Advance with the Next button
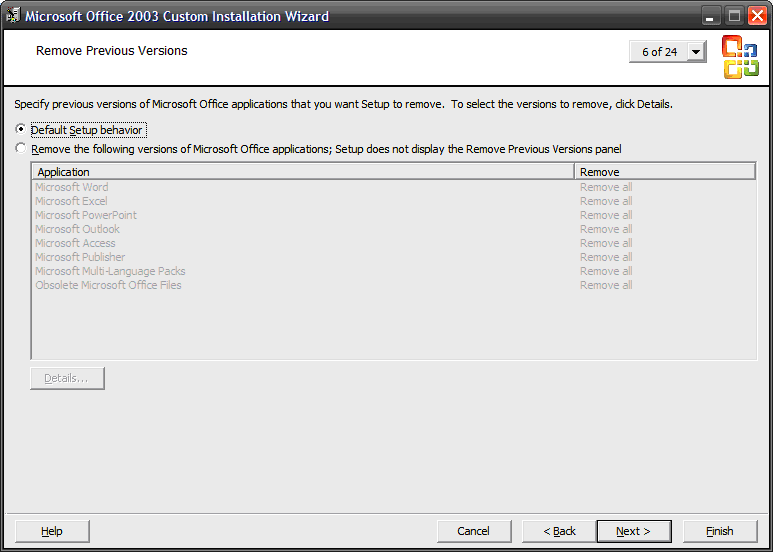The image size is (773, 552). (x=633, y=531)
